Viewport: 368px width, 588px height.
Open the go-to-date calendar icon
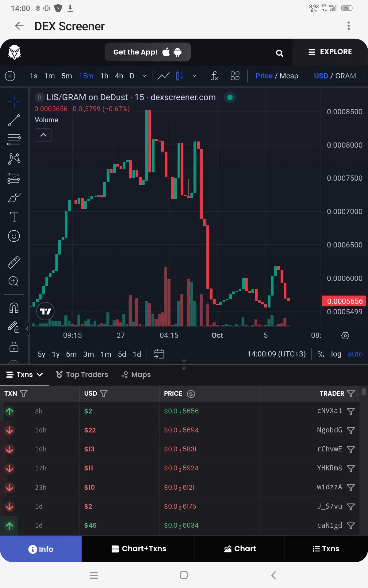(x=159, y=354)
